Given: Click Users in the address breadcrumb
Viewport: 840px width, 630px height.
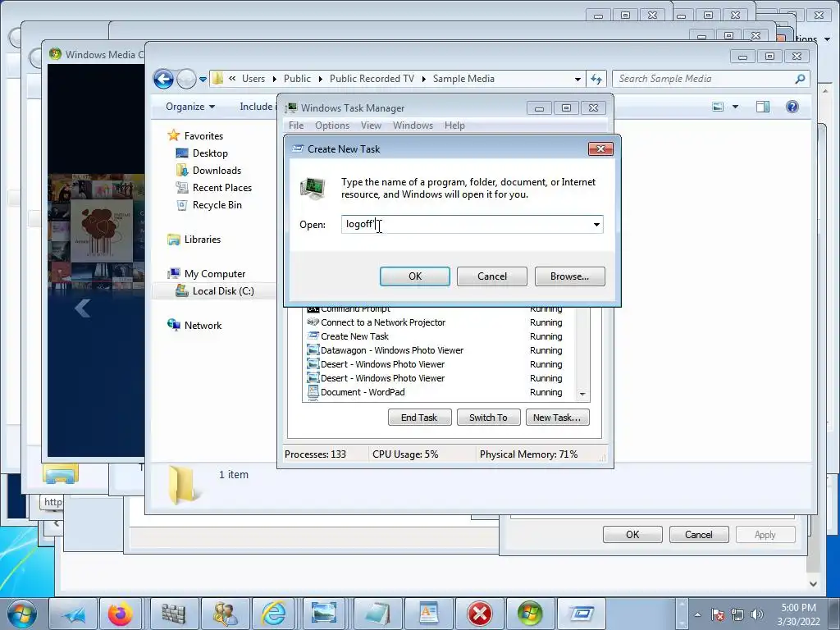Looking at the screenshot, I should pyautogui.click(x=253, y=79).
